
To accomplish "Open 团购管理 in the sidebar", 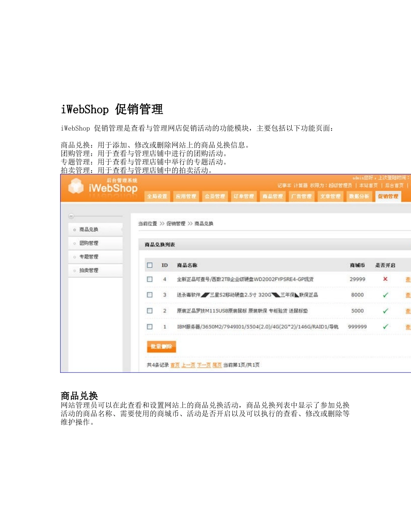I will click(96, 243).
